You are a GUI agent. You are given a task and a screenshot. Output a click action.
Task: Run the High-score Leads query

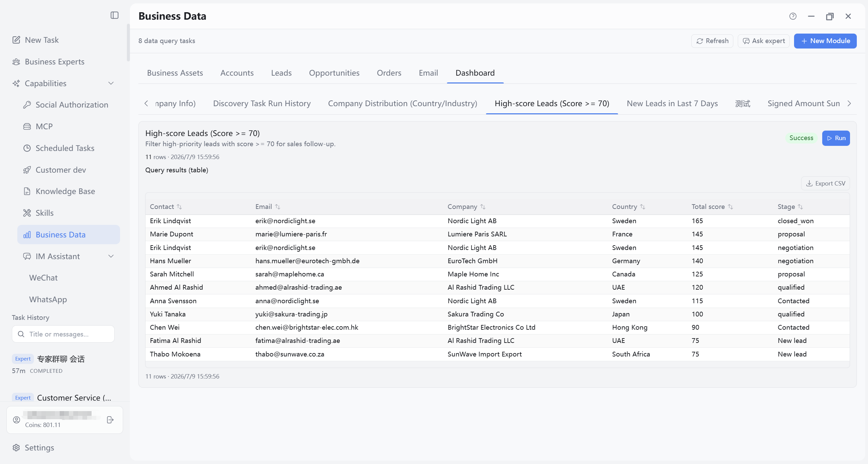[x=836, y=138]
